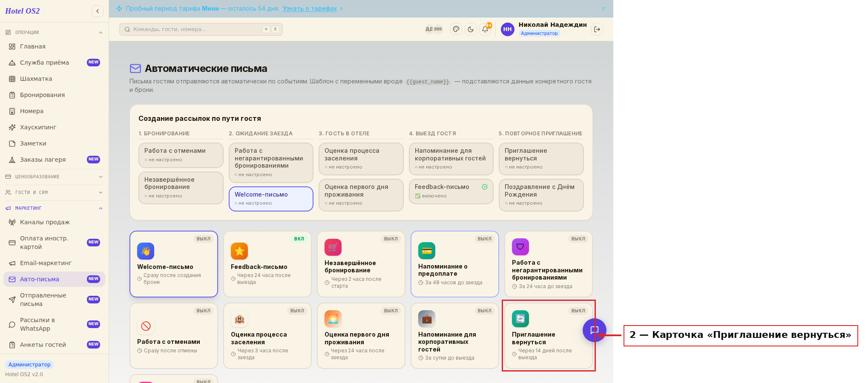Screen dimensions: 868x383
Task: Select Feedback-письмо step in guest journey
Action: (x=451, y=191)
